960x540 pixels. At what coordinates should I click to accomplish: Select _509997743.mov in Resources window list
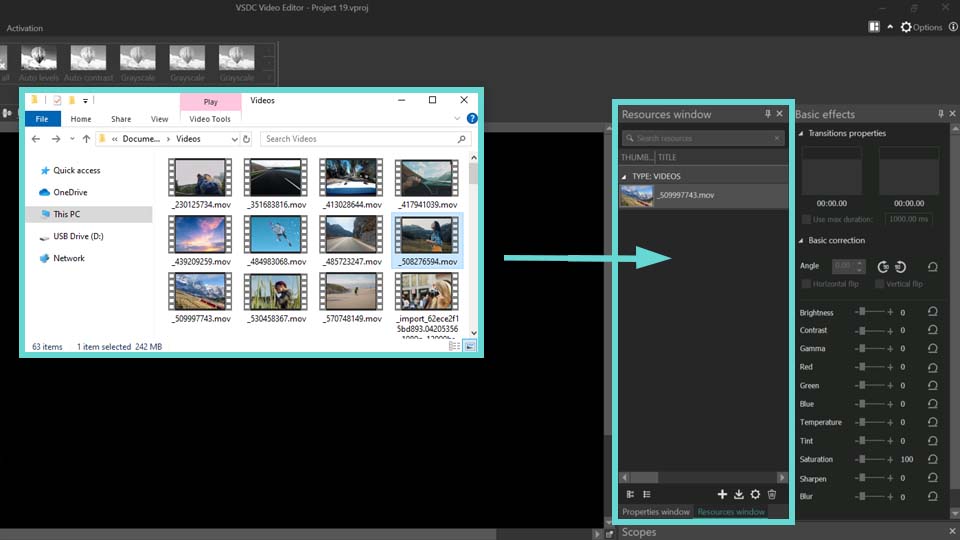[x=703, y=195]
